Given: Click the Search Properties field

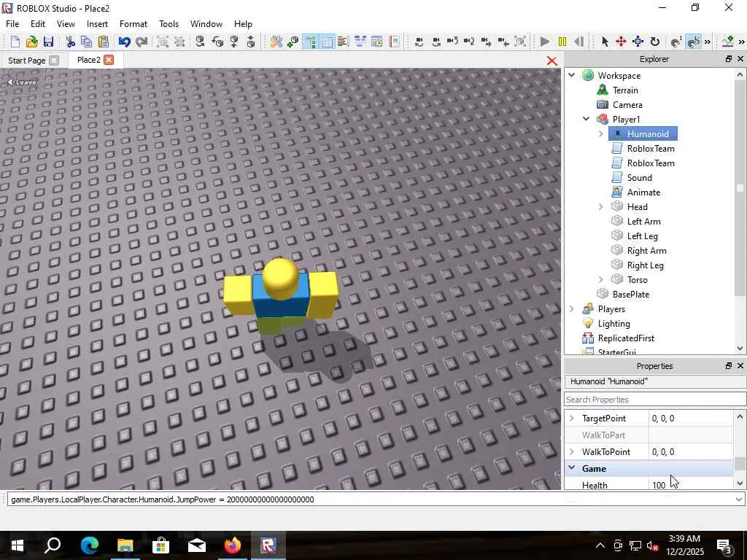Looking at the screenshot, I should pyautogui.click(x=655, y=400).
